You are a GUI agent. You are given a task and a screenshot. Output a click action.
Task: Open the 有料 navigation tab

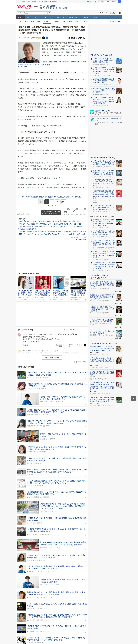95,17
